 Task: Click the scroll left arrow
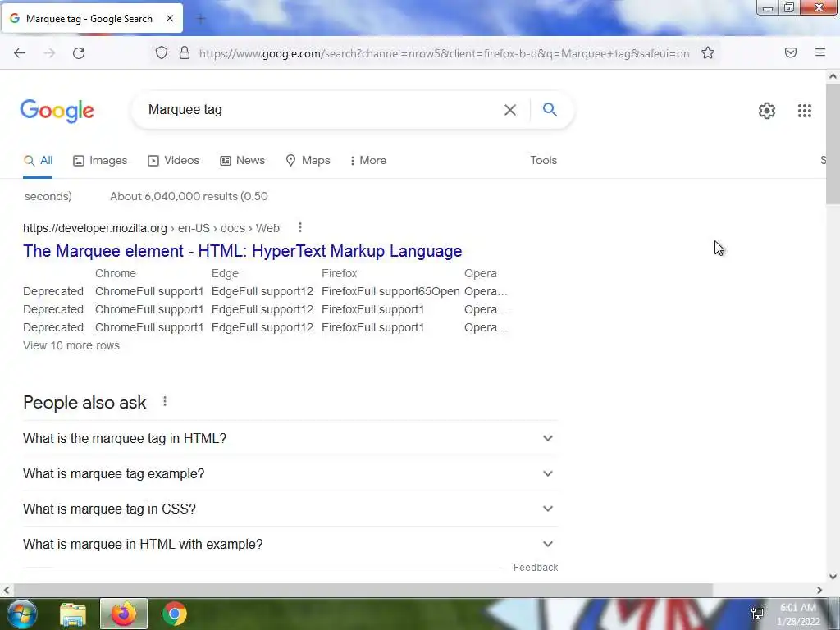coord(7,590)
